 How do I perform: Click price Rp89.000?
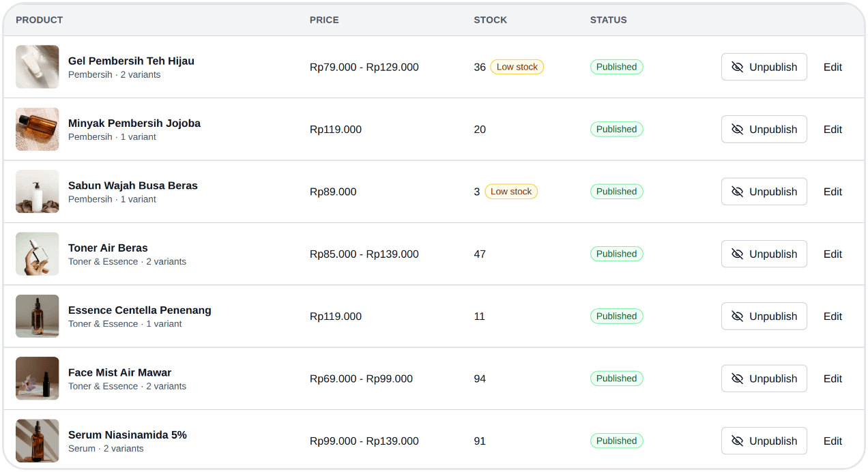pyautogui.click(x=333, y=192)
